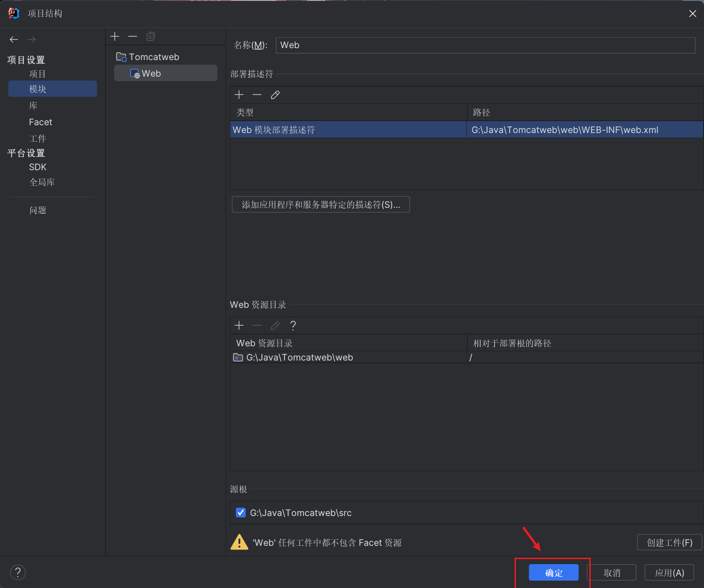Open the 项目 settings section
The image size is (704, 588).
tap(38, 74)
